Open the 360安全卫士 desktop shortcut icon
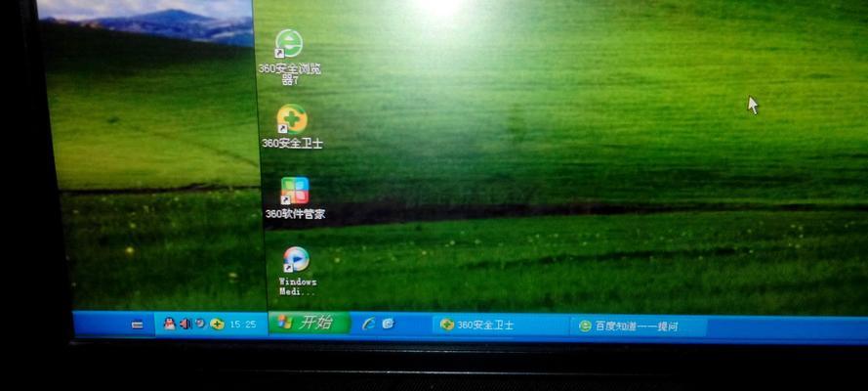 (x=291, y=118)
